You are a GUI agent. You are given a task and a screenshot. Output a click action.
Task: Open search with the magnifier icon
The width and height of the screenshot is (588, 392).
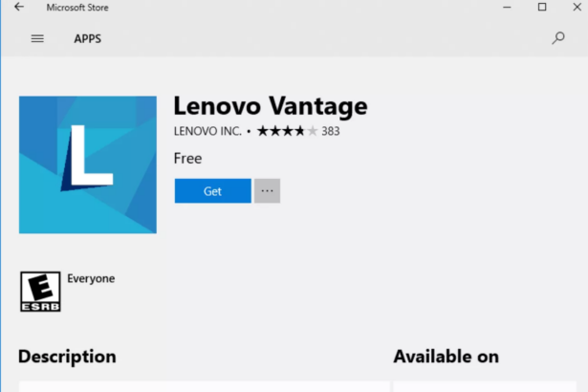[x=558, y=38]
